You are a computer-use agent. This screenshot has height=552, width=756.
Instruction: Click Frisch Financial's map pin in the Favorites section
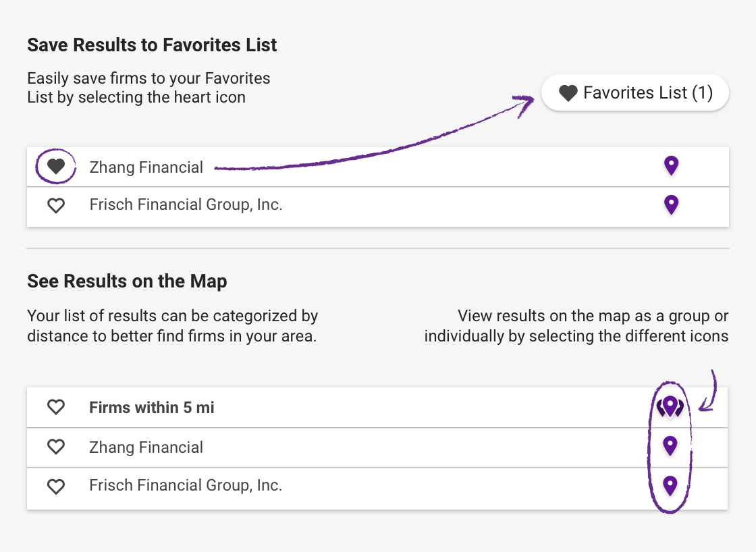click(x=671, y=205)
